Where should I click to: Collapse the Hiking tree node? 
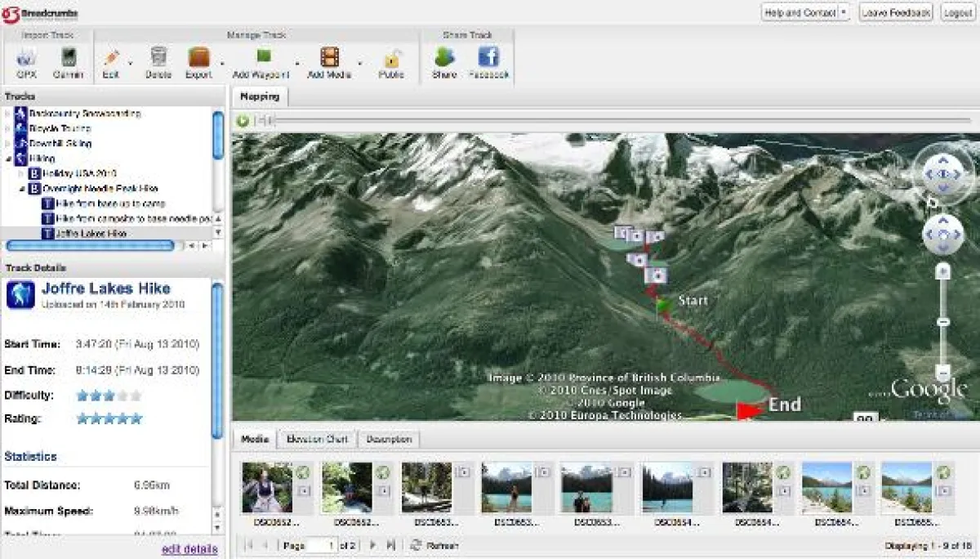8,159
